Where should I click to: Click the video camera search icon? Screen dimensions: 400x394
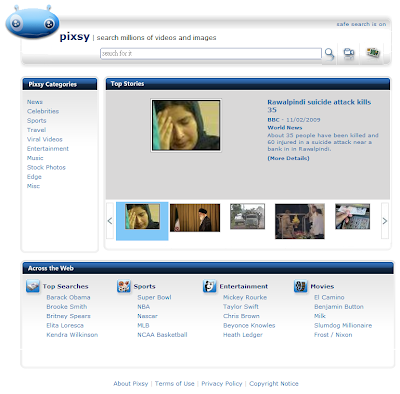pos(349,53)
